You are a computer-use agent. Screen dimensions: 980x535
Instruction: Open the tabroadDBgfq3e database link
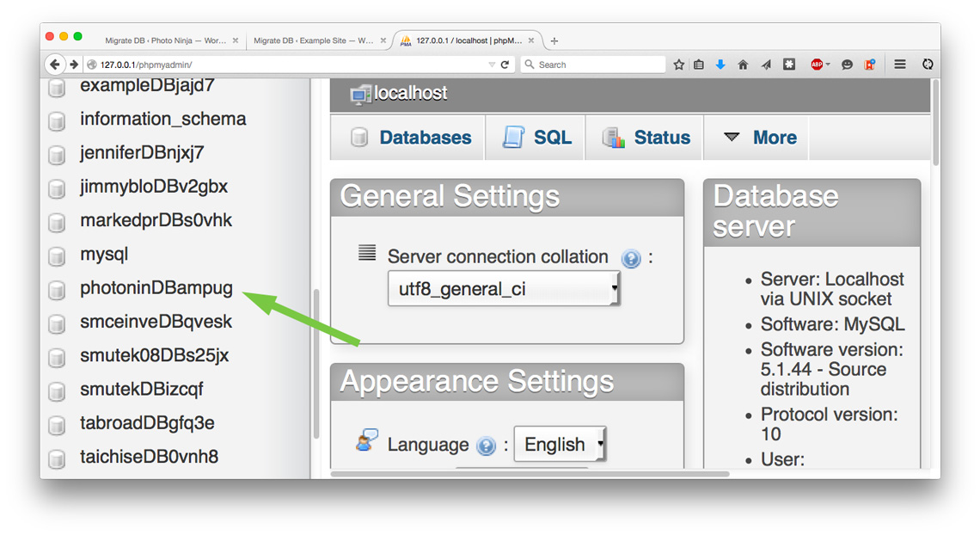pos(148,423)
